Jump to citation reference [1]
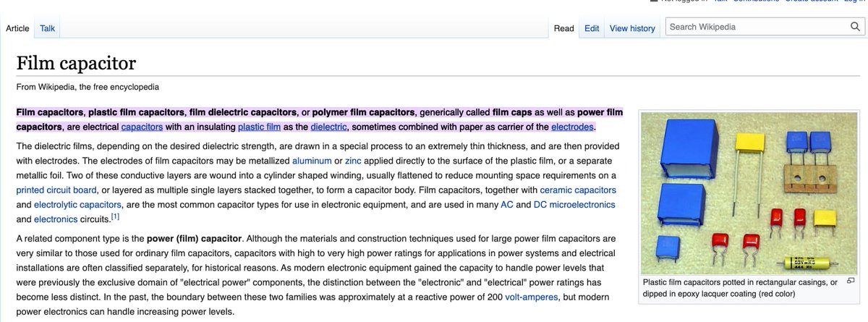Screen dimensions: 868x322 tap(115, 216)
